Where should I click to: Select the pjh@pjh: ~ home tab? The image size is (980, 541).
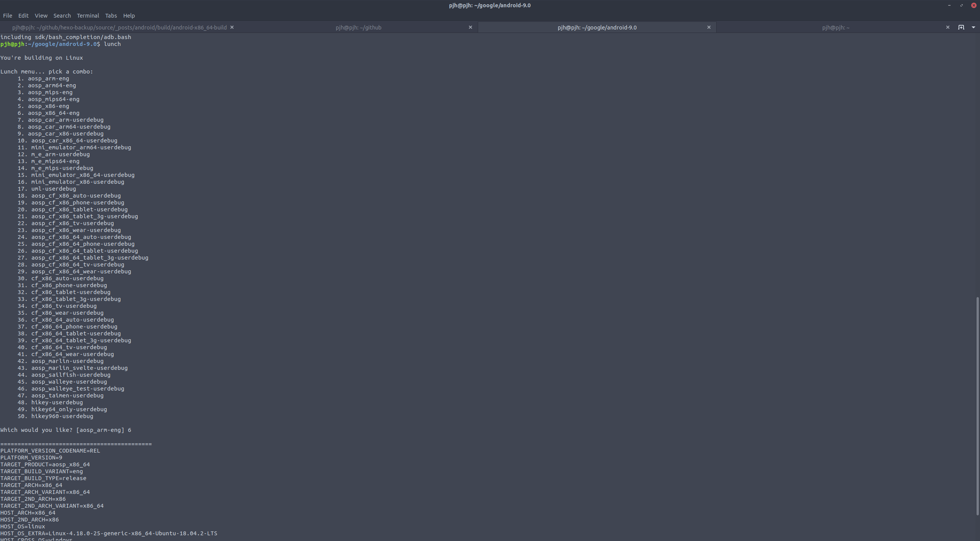point(836,28)
